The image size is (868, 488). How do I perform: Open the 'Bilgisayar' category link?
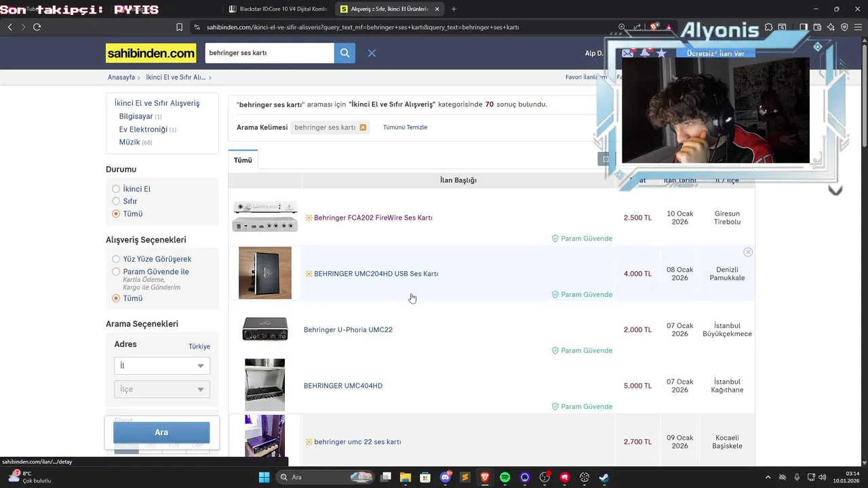[136, 117]
